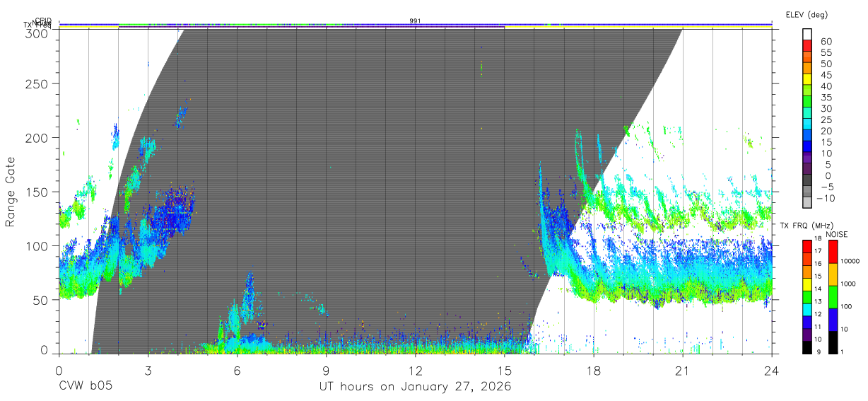
Task: Click the ELEV (deg) legend title
Action: (807, 14)
